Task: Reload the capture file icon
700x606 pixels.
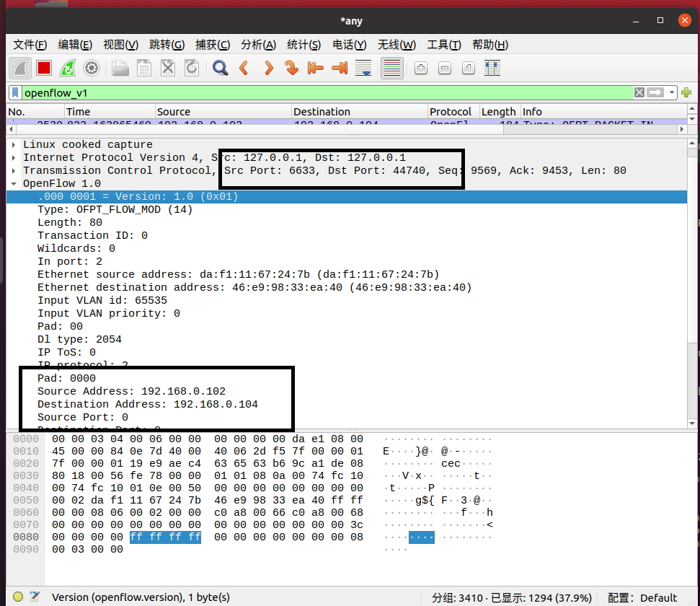Action: pos(192,69)
